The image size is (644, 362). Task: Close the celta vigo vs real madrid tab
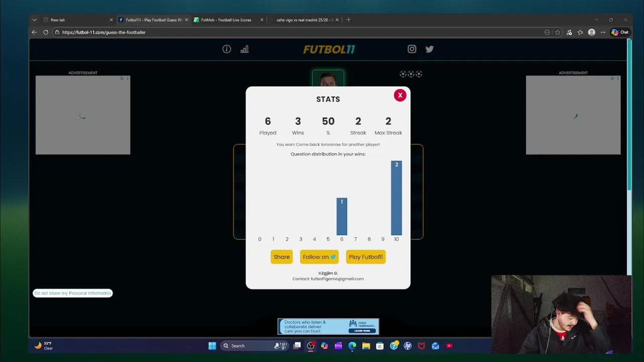pos(337,20)
